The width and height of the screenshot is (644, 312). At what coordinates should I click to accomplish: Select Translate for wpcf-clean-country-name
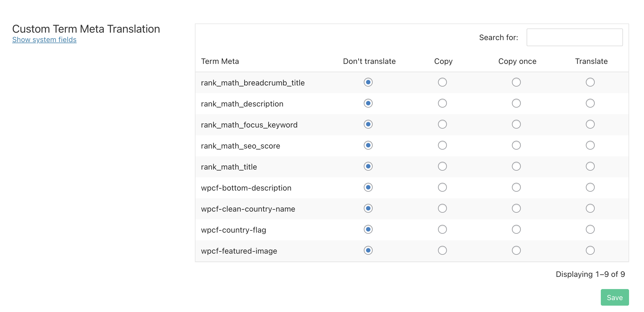590,208
